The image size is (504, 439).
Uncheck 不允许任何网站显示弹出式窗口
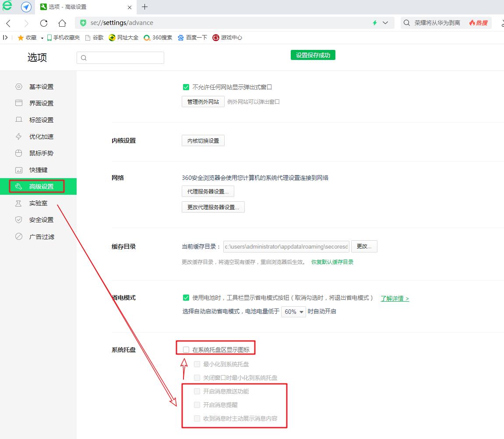click(x=186, y=87)
